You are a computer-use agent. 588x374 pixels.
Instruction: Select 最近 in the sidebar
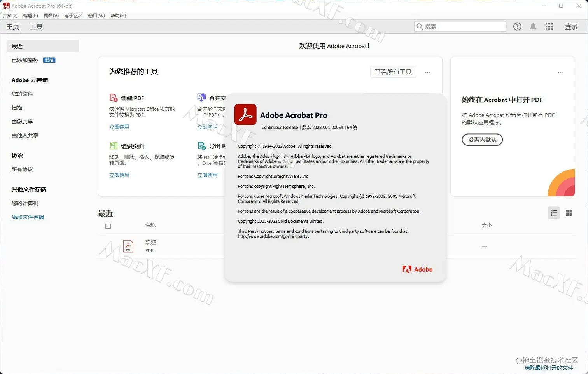pyautogui.click(x=43, y=46)
